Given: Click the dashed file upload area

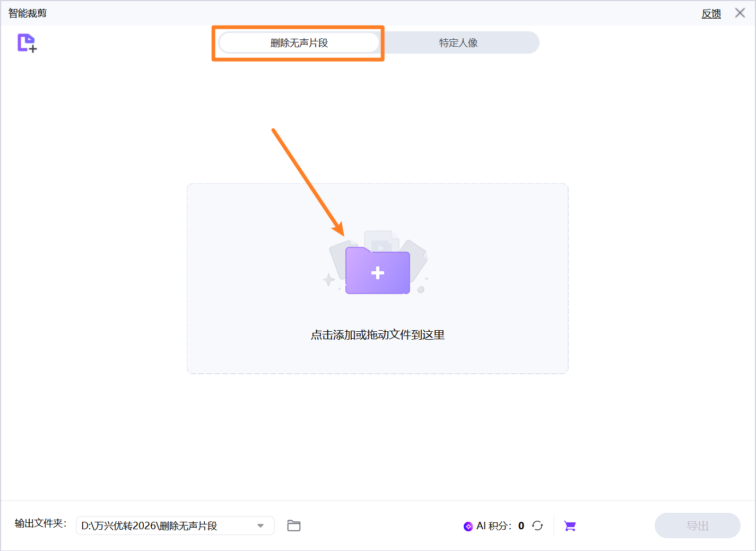Looking at the screenshot, I should point(377,279).
